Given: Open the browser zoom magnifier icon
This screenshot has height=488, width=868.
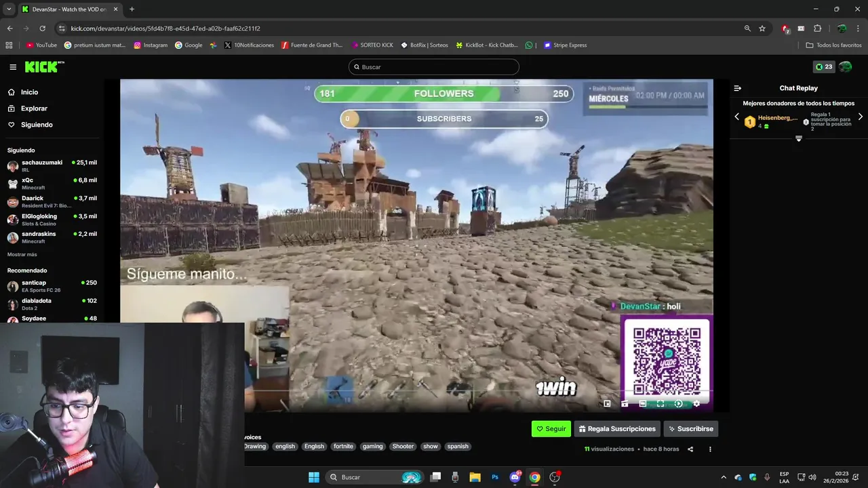Looking at the screenshot, I should pos(747,28).
